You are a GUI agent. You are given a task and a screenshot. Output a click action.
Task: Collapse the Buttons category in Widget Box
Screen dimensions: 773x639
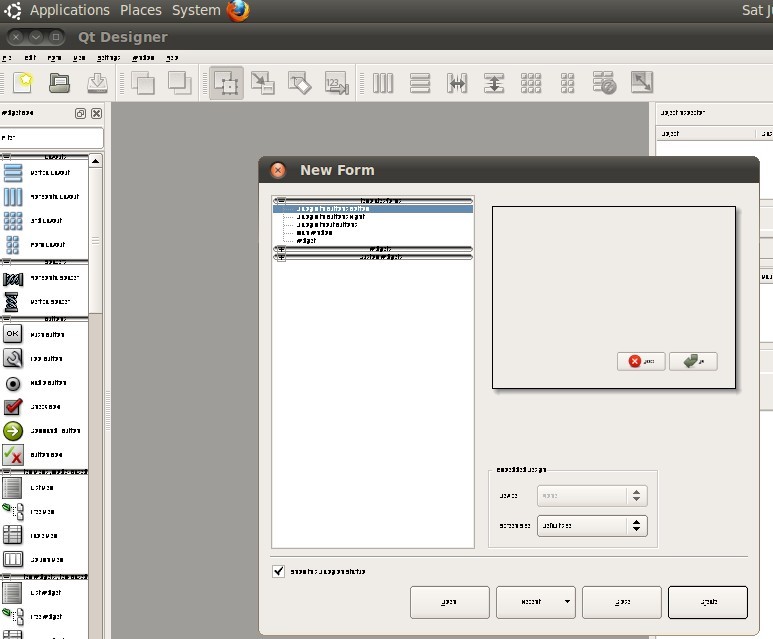[6, 319]
